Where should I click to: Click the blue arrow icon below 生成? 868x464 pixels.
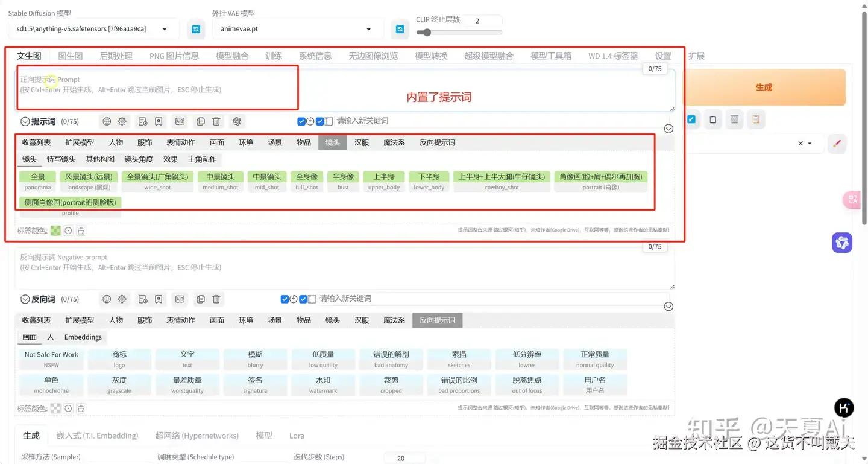[x=691, y=119]
